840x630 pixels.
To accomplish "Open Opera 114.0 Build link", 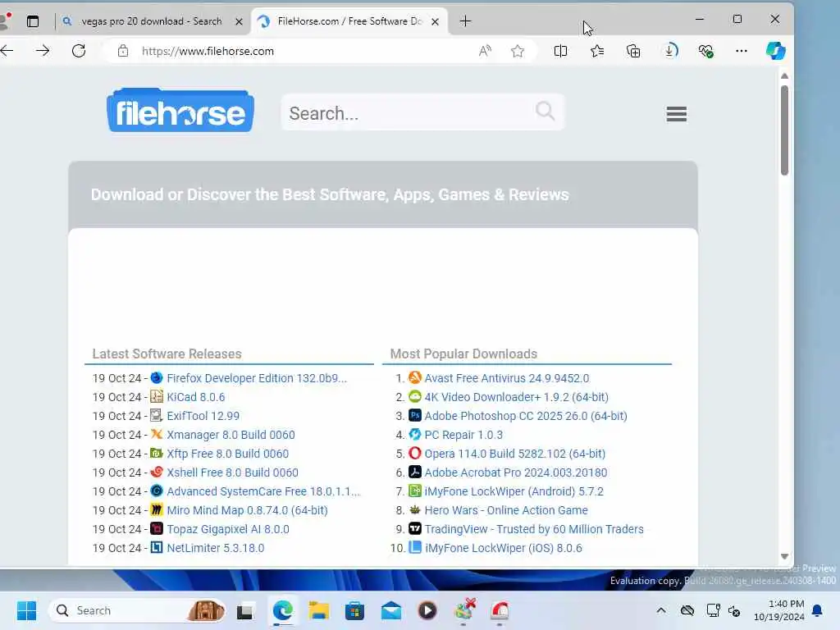I will pyautogui.click(x=515, y=454).
